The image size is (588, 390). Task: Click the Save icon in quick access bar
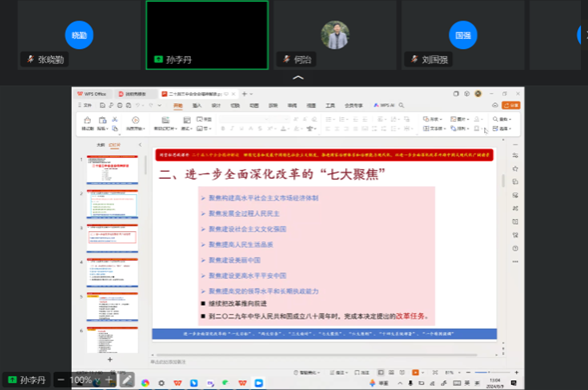click(102, 105)
